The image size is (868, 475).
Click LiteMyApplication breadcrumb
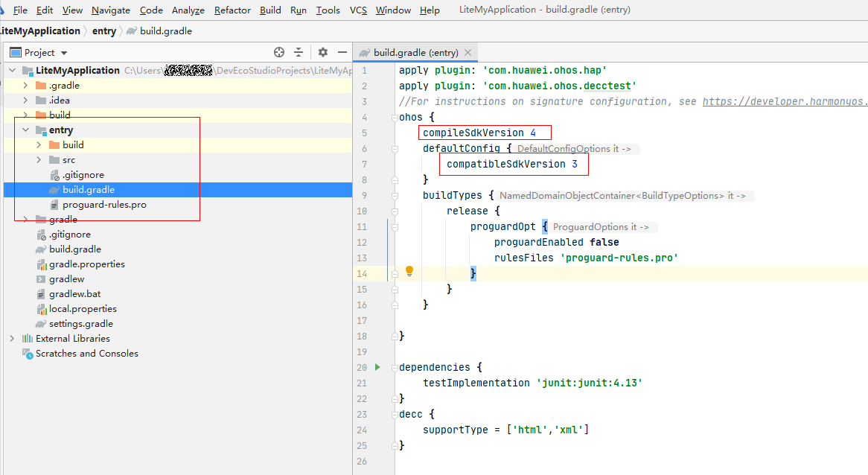point(40,31)
